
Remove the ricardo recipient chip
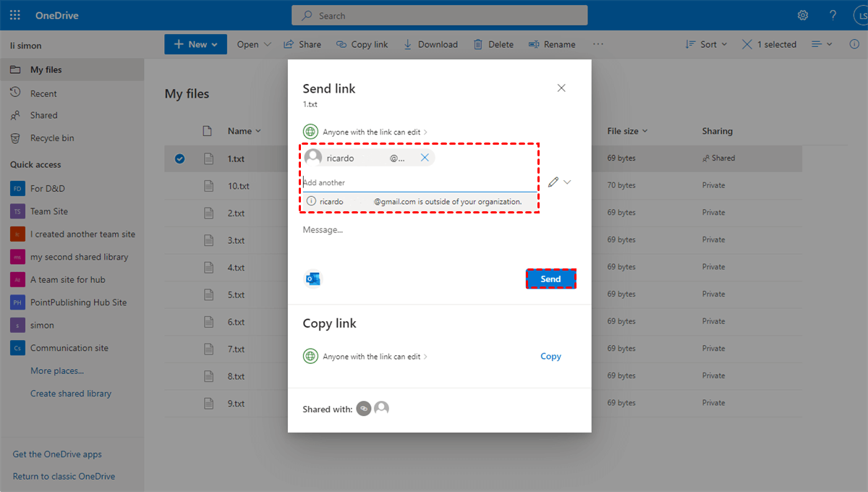425,158
